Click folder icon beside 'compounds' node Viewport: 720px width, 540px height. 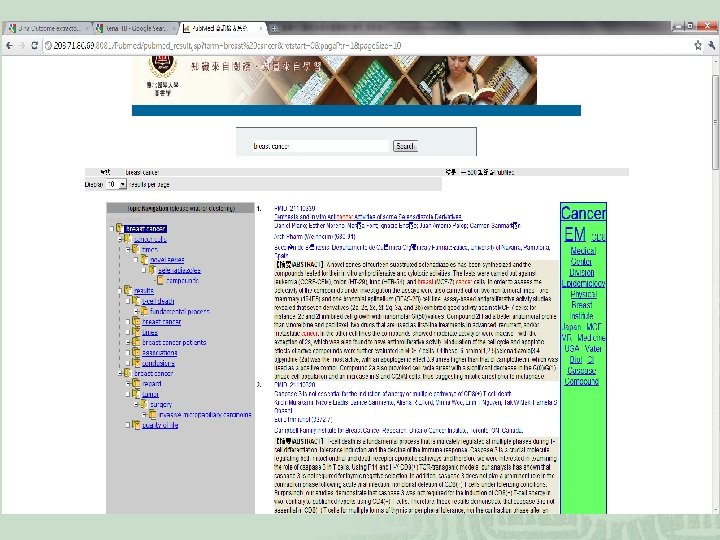click(x=160, y=280)
